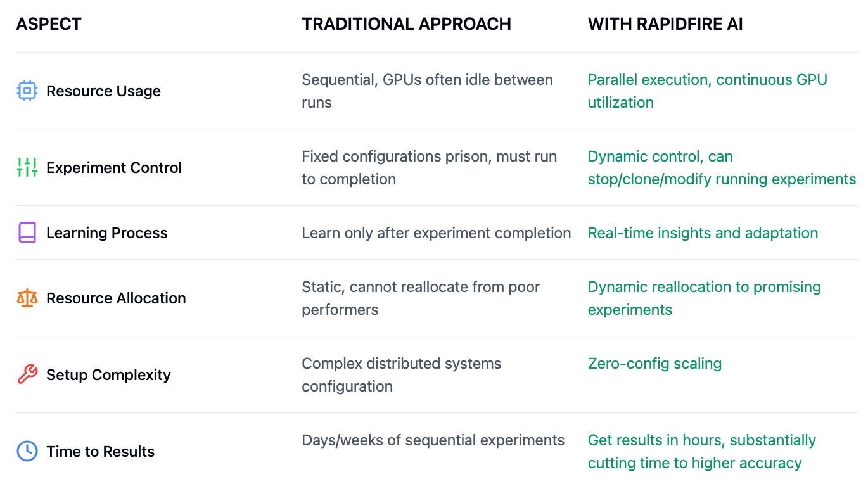Click the green sliders icon for Experiment Control
The width and height of the screenshot is (868, 484).
tap(27, 168)
